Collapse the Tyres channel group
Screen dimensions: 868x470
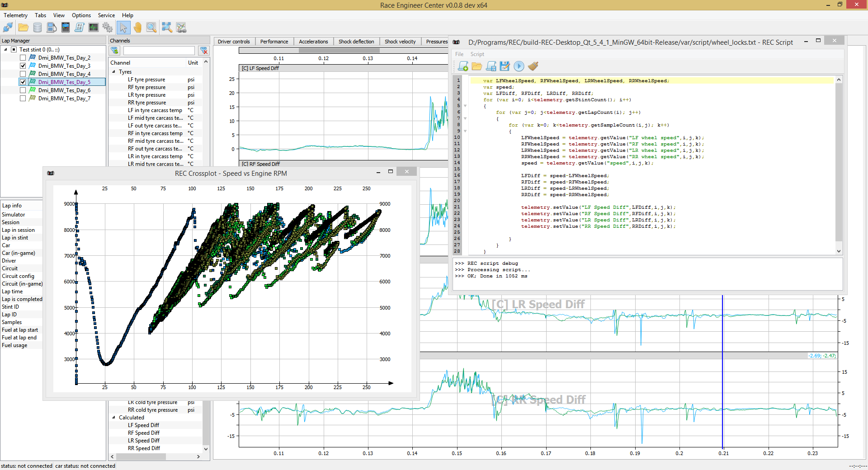point(113,72)
